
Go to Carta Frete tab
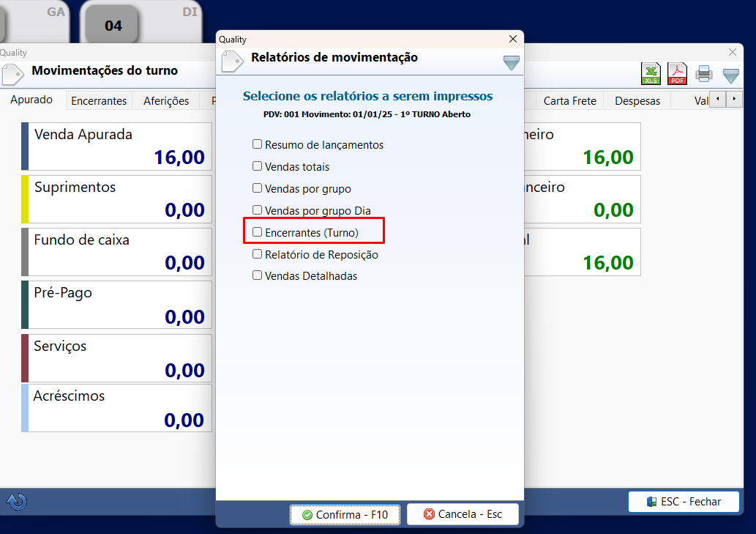tap(570, 101)
